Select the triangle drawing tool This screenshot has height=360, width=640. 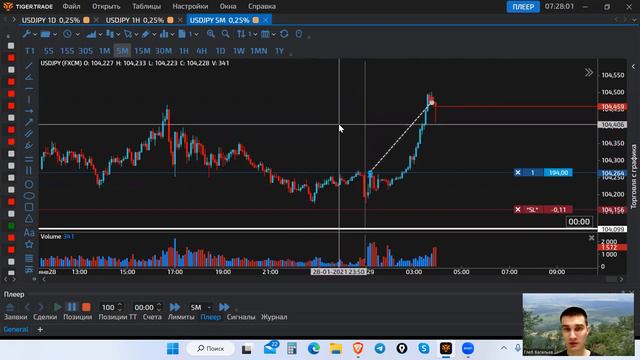[x=29, y=219]
